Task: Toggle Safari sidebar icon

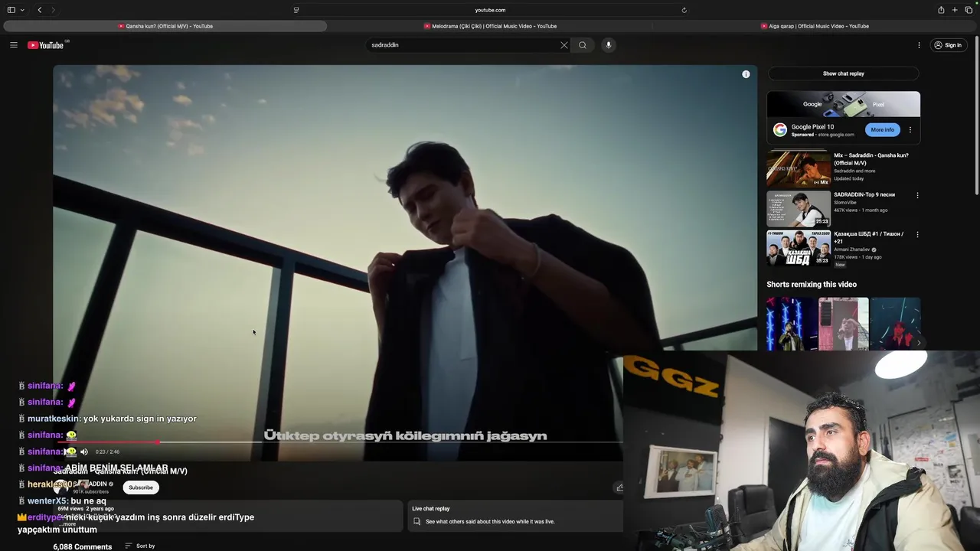Action: 11,10
